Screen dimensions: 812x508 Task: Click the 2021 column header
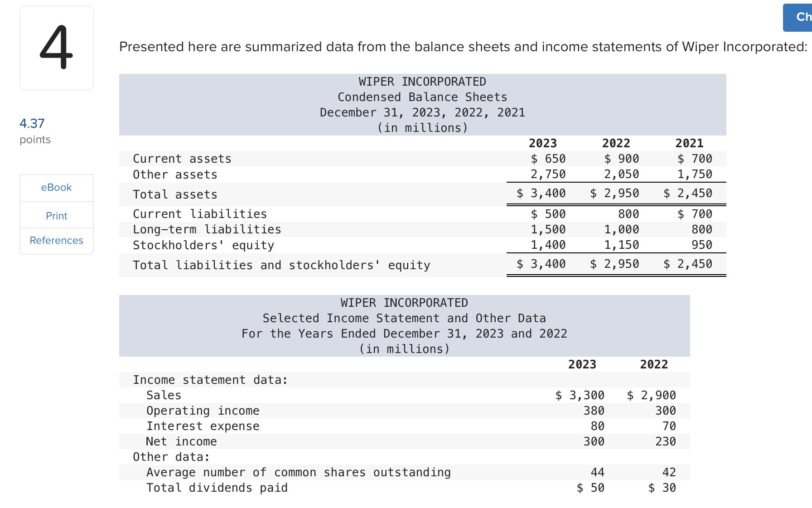pyautogui.click(x=690, y=143)
